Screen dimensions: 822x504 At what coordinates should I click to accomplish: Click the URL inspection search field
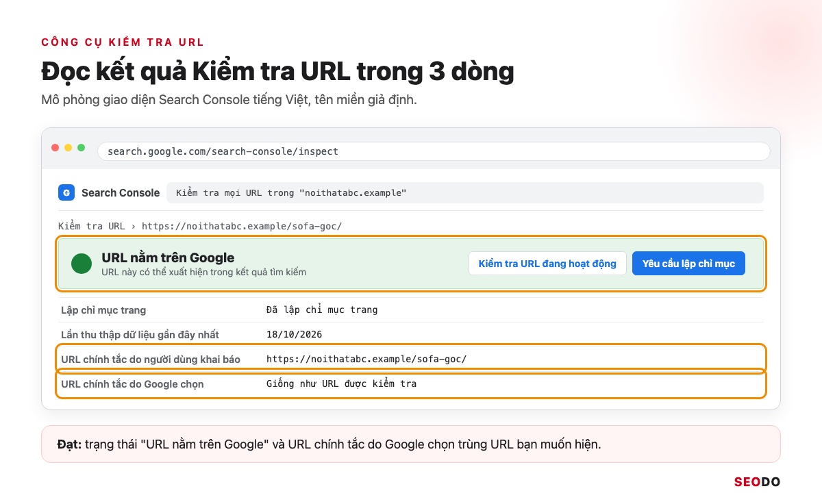465,192
